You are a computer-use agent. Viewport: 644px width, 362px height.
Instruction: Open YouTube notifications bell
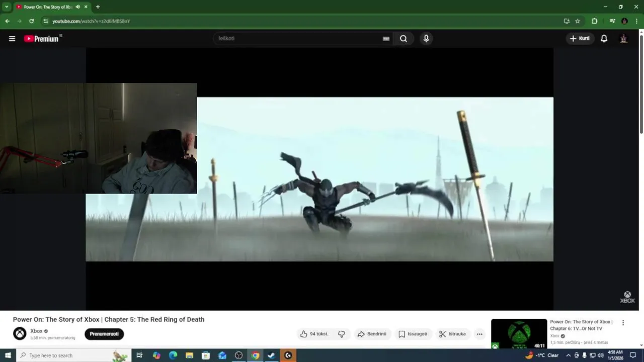(x=604, y=39)
